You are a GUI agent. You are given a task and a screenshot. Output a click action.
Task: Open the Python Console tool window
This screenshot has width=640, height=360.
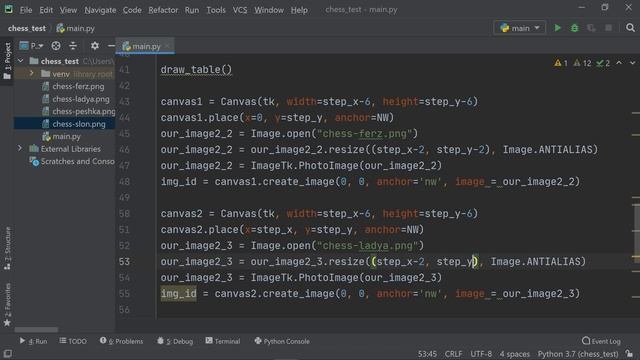[282, 341]
